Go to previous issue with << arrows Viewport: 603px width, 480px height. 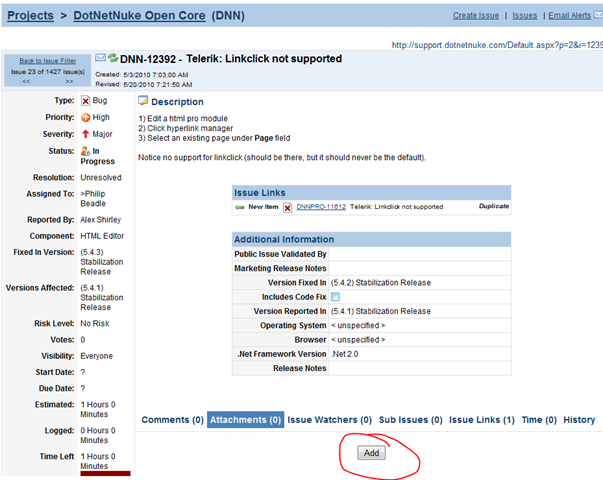click(x=26, y=81)
